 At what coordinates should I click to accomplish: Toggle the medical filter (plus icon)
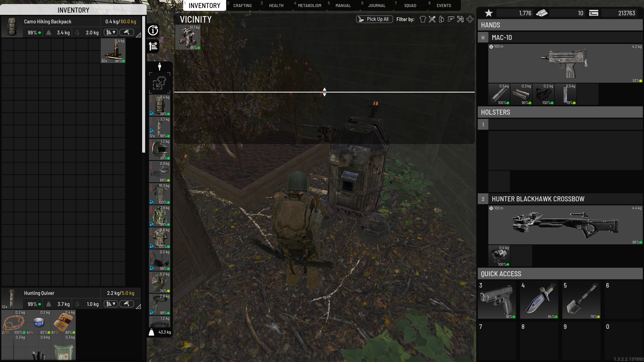[x=470, y=19]
